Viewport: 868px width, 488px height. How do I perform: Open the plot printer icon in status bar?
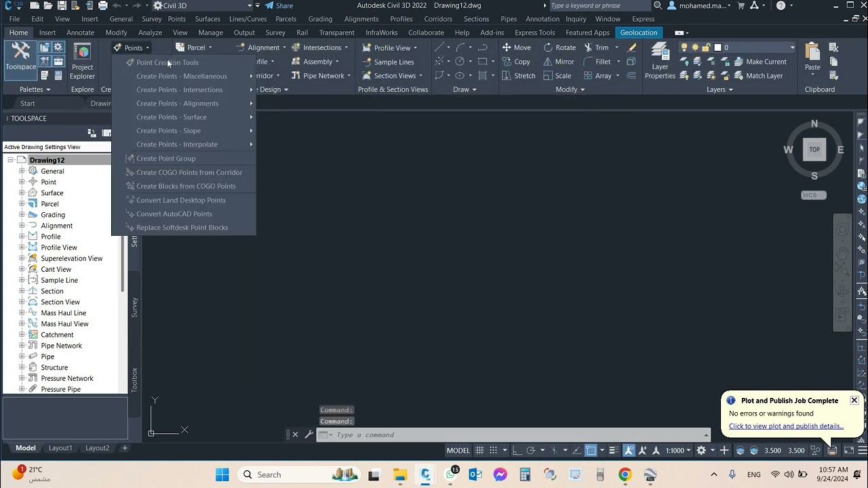click(x=832, y=451)
